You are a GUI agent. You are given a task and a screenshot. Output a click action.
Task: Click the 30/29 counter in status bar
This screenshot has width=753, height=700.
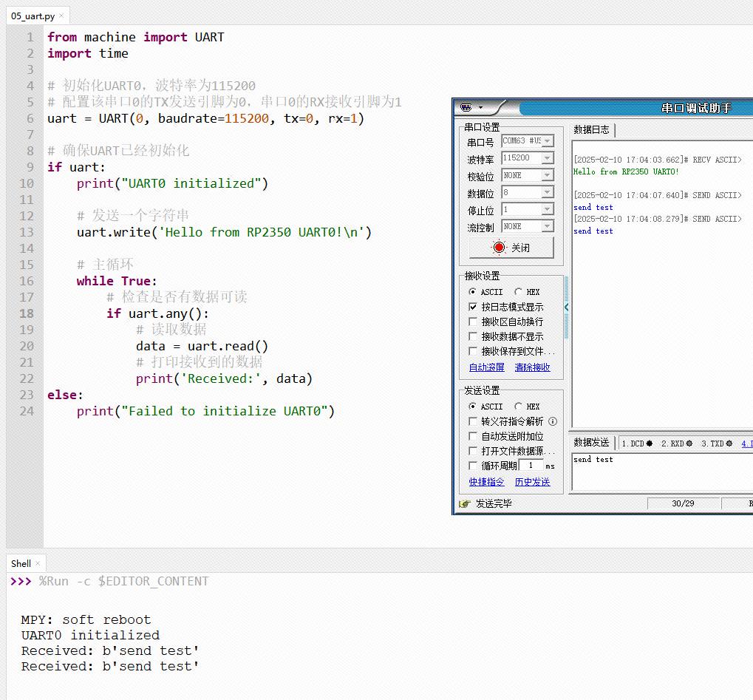point(684,503)
